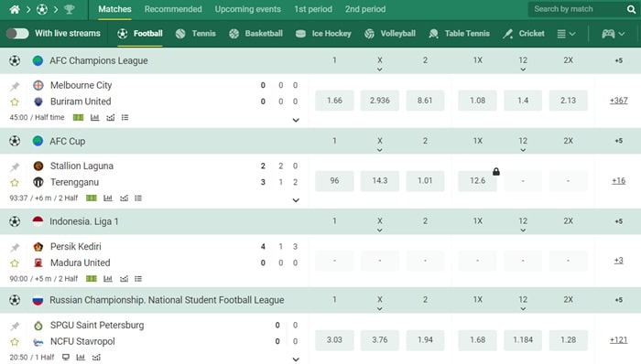Favorite the Persik Kediri vs Madura United match
The height and width of the screenshot is (364, 641).
[x=15, y=263]
